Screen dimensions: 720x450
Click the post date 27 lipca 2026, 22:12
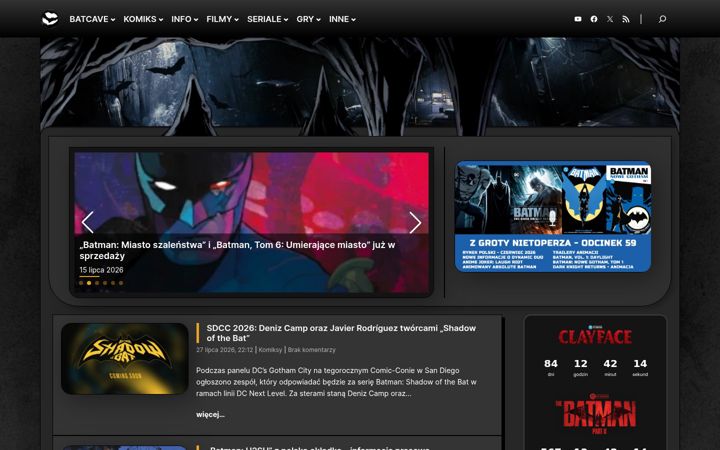pos(225,350)
